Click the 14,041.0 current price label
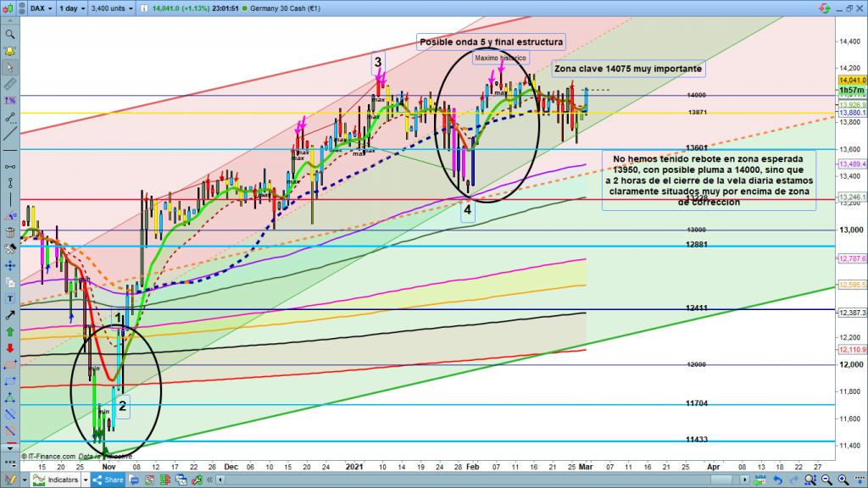Screen dimensions: 868x488 click(x=851, y=80)
